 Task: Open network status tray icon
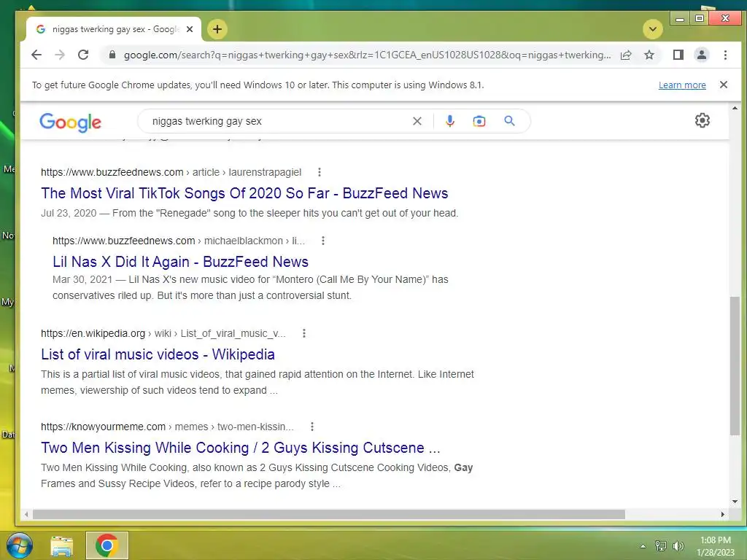[x=660, y=546]
